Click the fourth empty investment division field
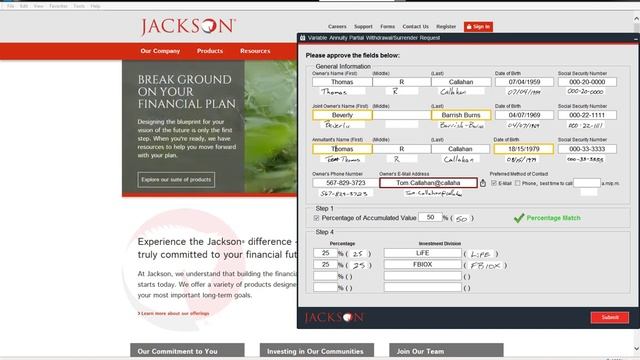 pyautogui.click(x=422, y=287)
